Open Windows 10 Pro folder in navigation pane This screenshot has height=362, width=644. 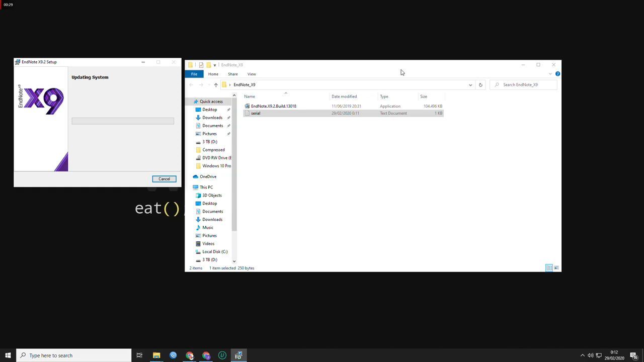coord(216,166)
